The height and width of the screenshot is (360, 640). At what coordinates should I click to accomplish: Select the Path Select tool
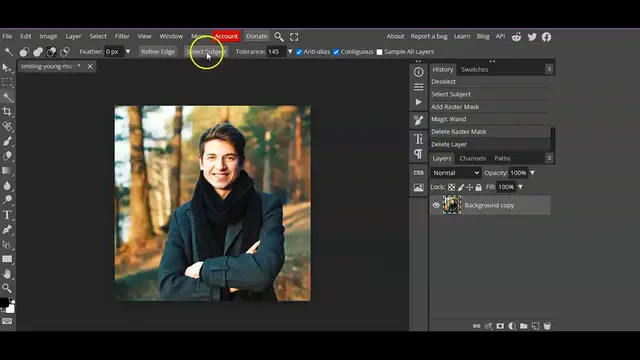(7, 244)
